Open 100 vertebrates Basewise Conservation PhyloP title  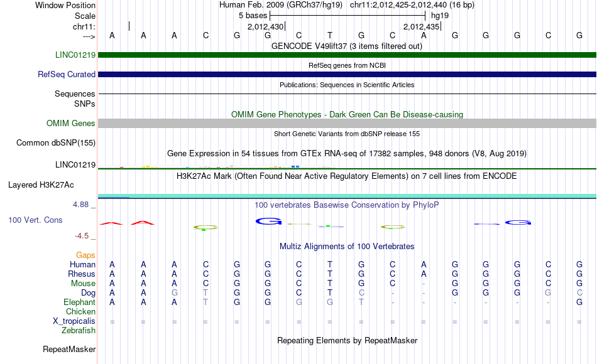click(x=347, y=205)
